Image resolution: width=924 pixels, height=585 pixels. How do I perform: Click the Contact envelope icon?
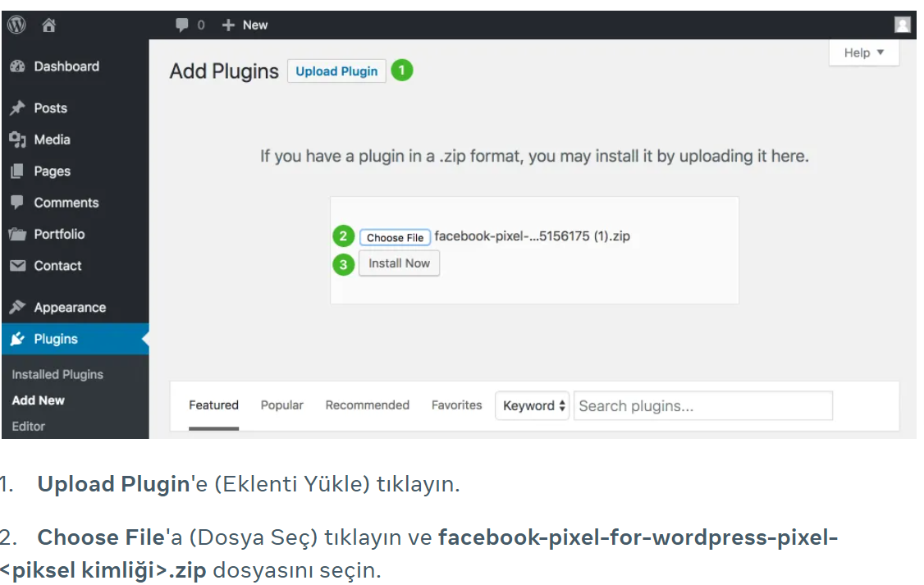(18, 266)
